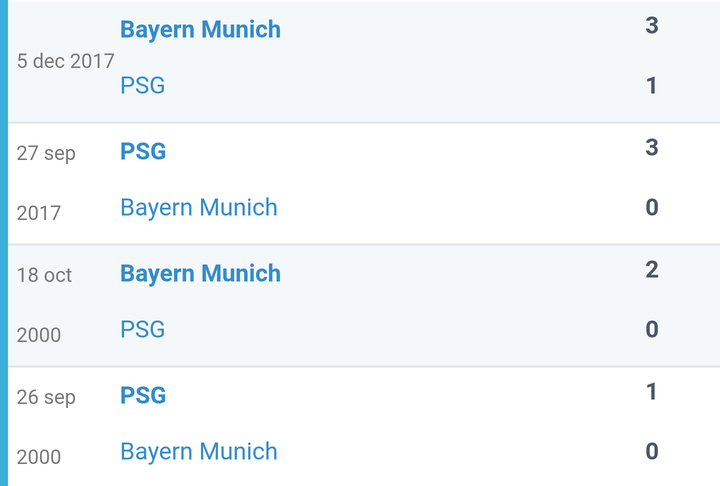Click the '18 oct' date label
The height and width of the screenshot is (486, 720).
44,275
